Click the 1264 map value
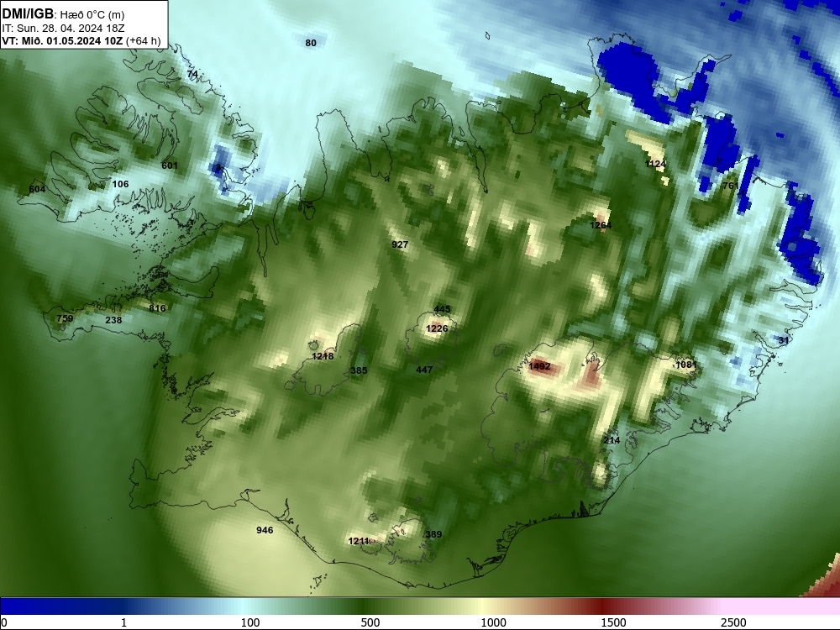 tap(601, 225)
